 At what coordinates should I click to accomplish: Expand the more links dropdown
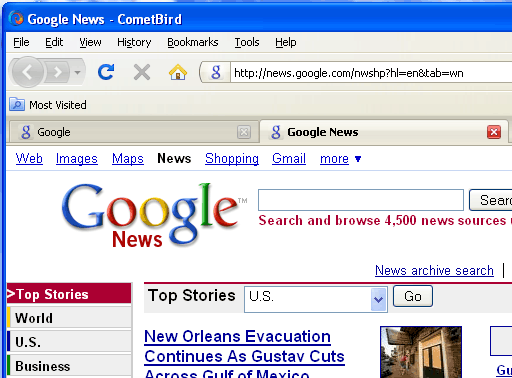click(340, 159)
